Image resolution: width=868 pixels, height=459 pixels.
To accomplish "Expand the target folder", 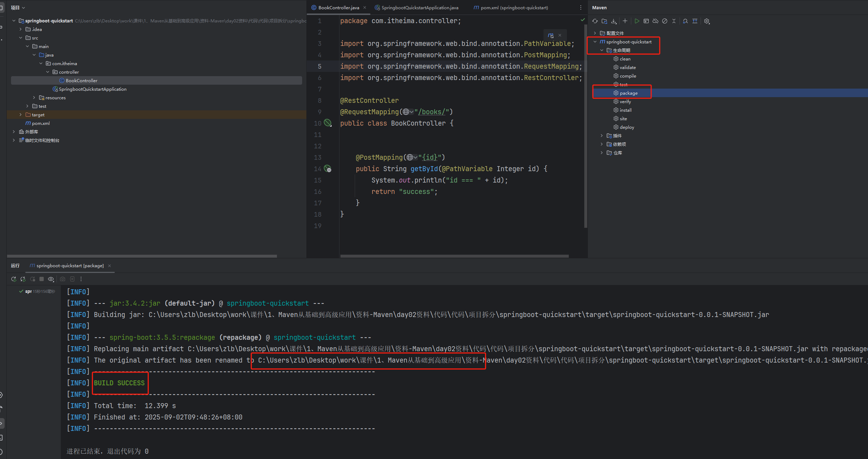I will click(21, 115).
